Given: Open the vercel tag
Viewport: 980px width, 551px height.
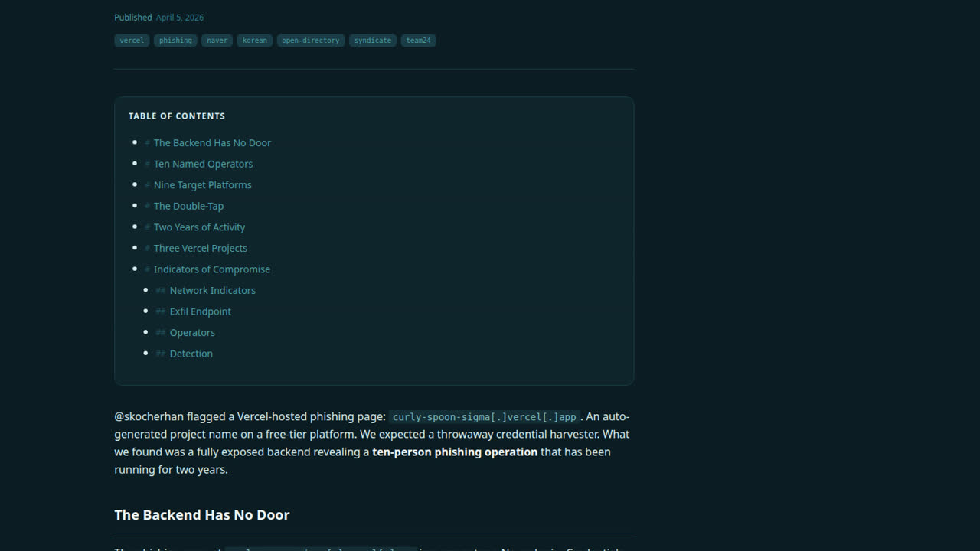Looking at the screenshot, I should 132,41.
